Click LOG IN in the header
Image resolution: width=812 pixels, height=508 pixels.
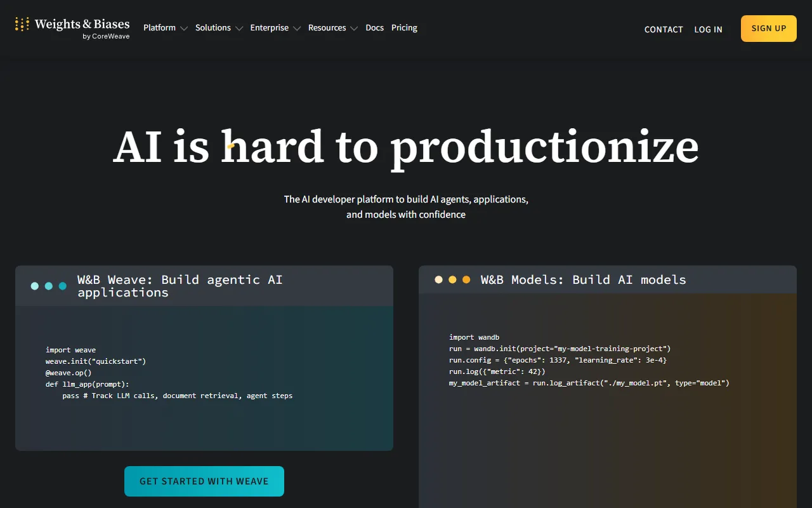click(708, 29)
